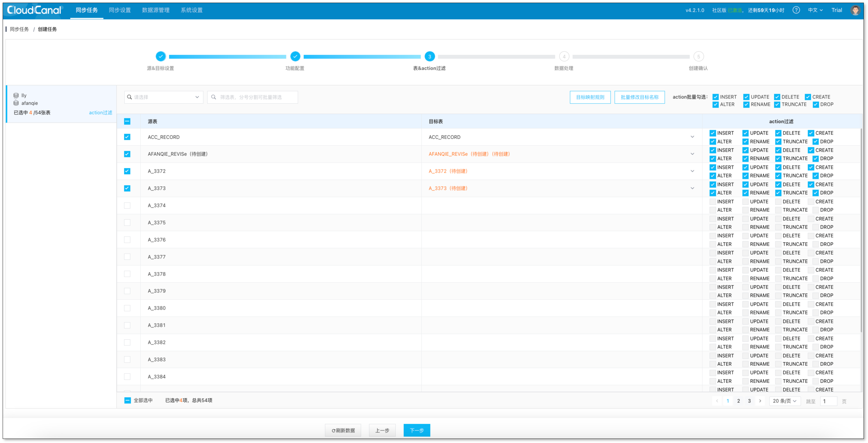Click the 目标映射规则 icon button
Image resolution: width=868 pixels, height=443 pixels.
pos(591,97)
